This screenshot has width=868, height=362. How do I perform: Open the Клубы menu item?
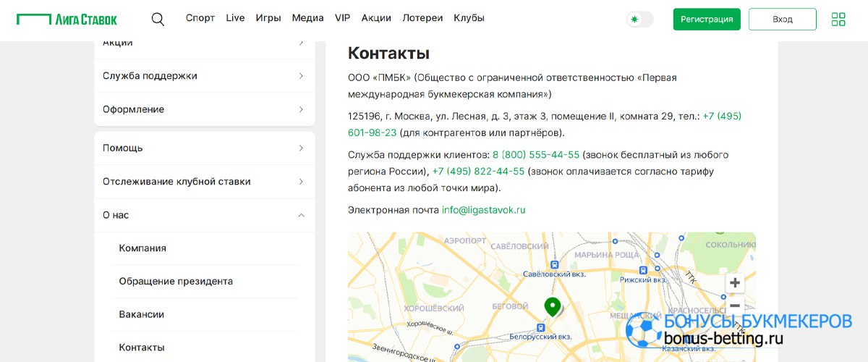click(469, 18)
